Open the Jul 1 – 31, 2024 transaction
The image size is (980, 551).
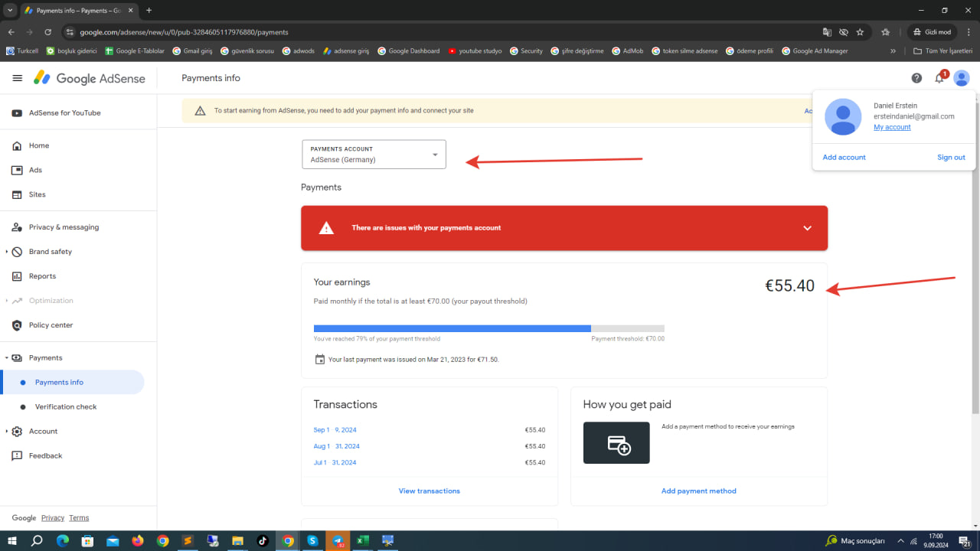coord(335,462)
